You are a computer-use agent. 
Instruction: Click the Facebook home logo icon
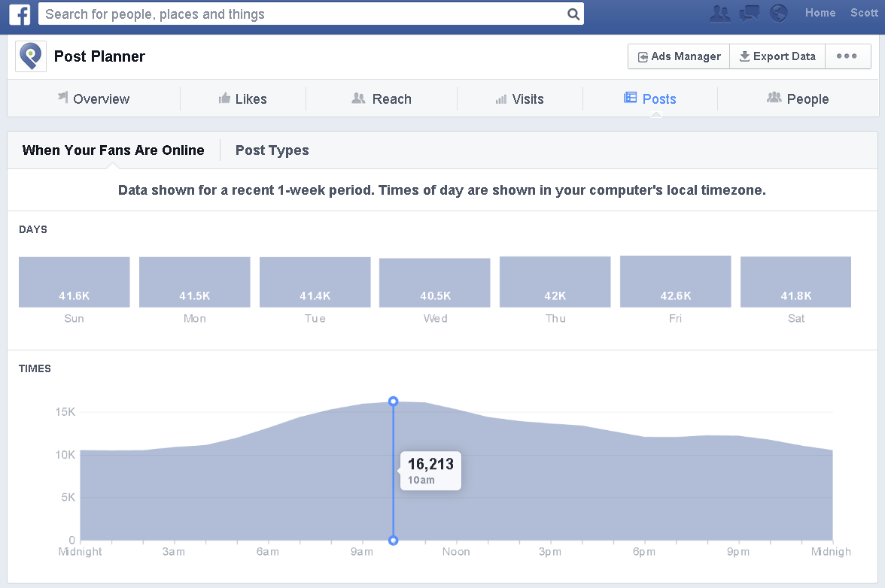coord(20,14)
